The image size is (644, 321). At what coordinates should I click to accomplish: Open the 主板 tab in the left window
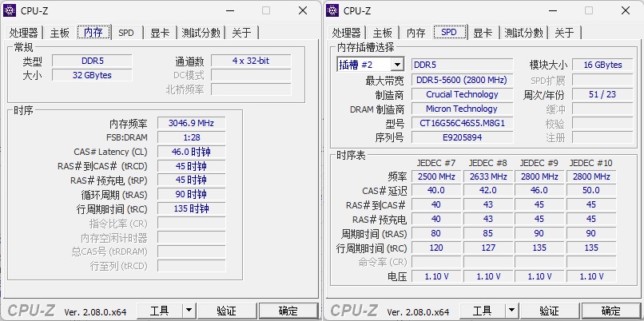pos(60,33)
